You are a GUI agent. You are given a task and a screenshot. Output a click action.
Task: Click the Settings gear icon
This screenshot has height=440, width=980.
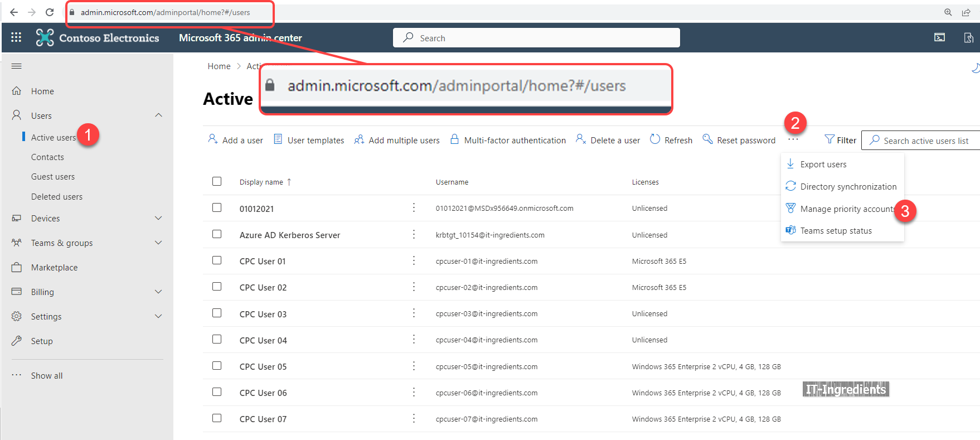17,316
